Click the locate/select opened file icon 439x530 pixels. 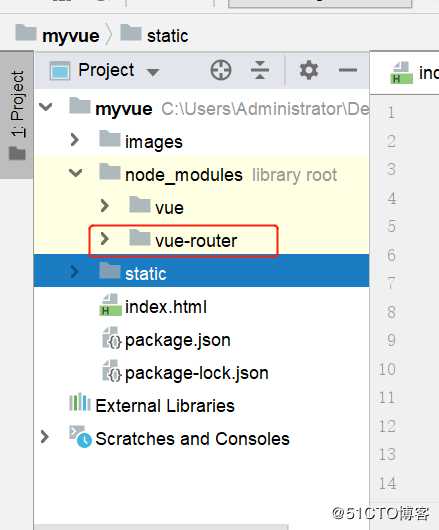point(221,70)
